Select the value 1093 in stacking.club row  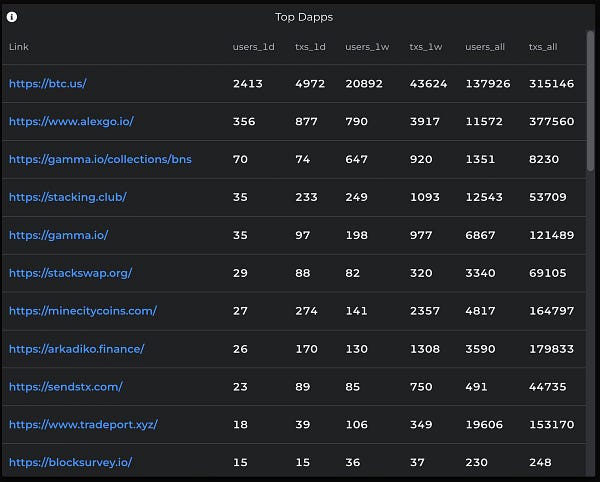(x=425, y=197)
